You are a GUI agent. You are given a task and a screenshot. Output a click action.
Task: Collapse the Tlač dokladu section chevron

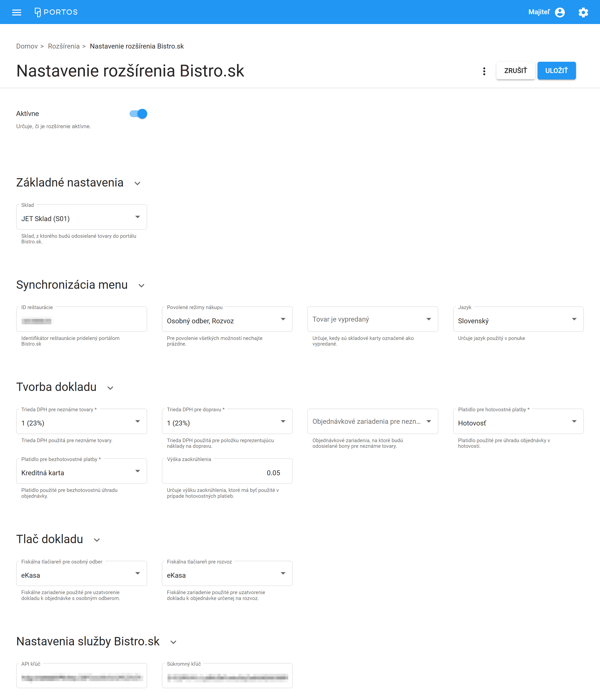click(x=97, y=540)
